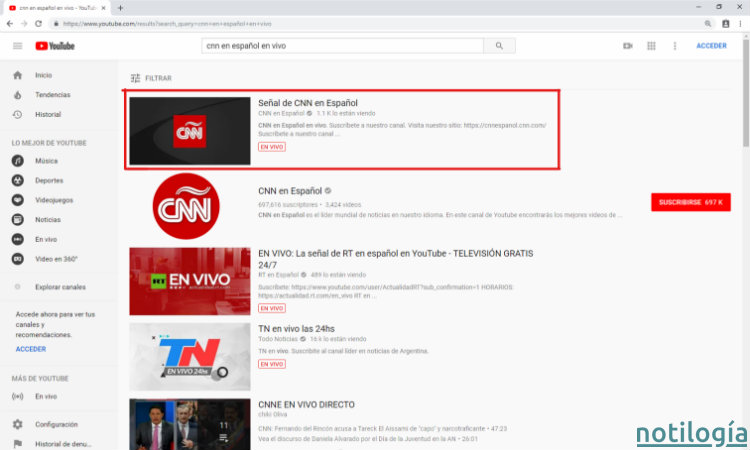Close the YouTube browser tab
750x450 pixels.
point(103,8)
